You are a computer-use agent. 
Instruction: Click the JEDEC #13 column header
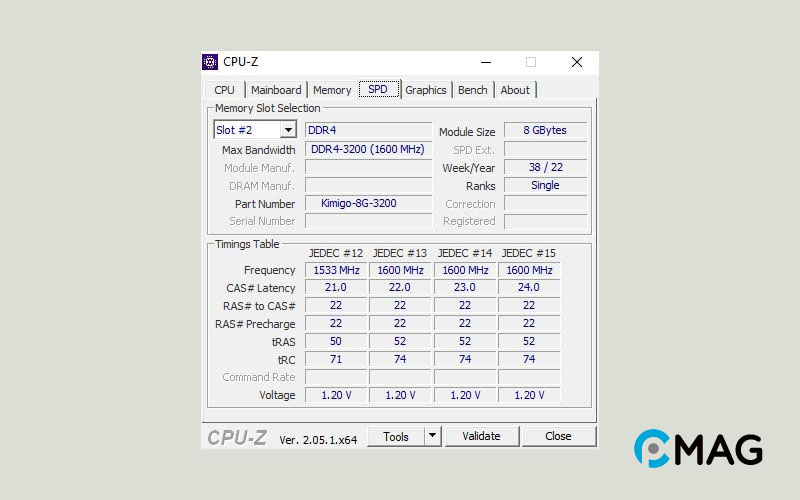pos(400,253)
